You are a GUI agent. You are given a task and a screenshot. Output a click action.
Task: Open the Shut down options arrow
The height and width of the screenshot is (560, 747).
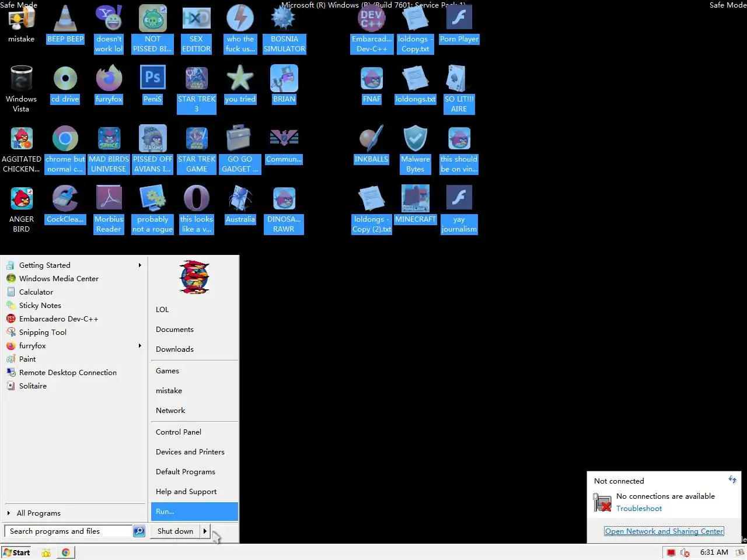(205, 531)
